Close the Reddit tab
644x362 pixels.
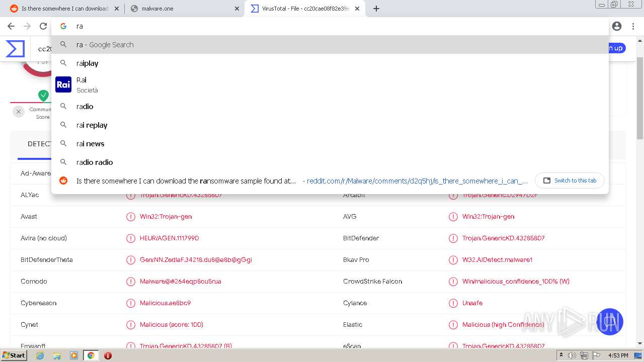pos(117,9)
